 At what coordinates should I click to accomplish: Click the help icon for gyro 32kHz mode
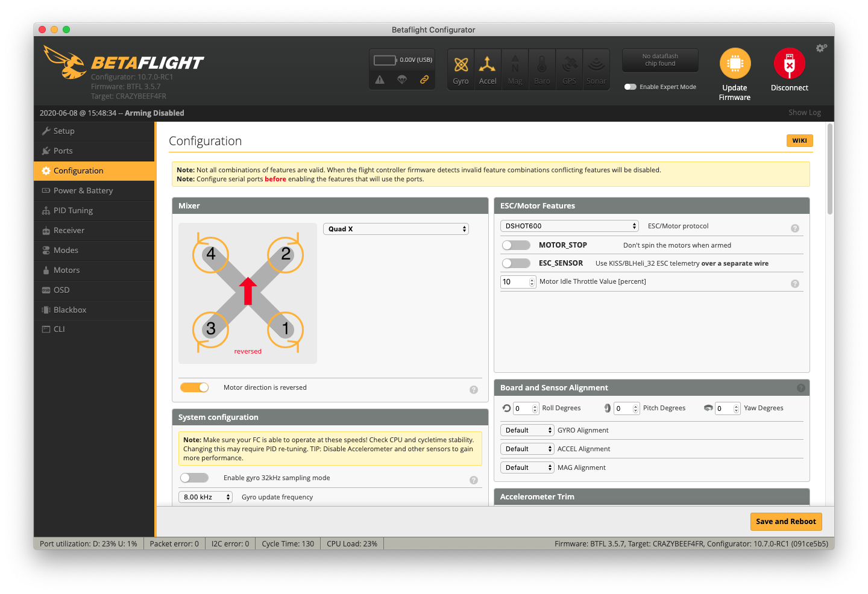(x=474, y=480)
